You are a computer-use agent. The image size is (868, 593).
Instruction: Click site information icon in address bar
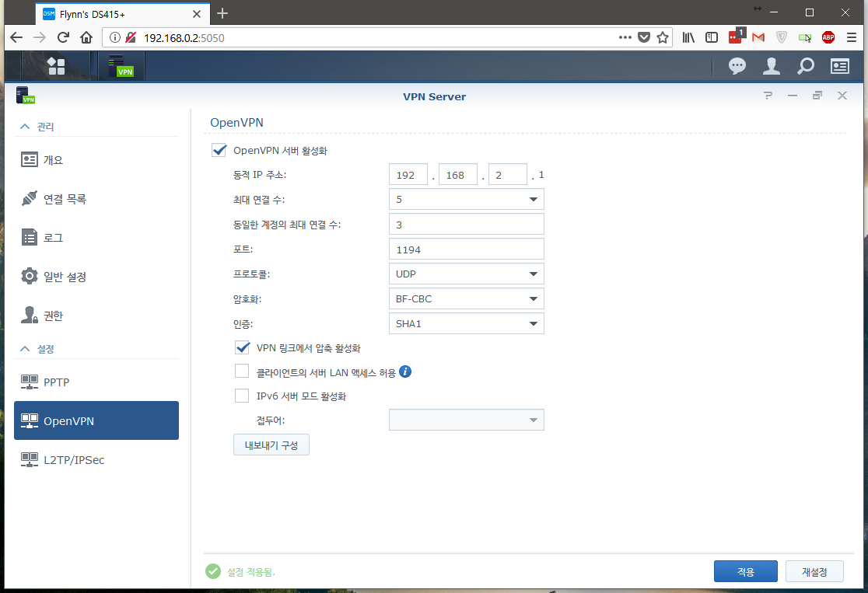click(x=114, y=37)
